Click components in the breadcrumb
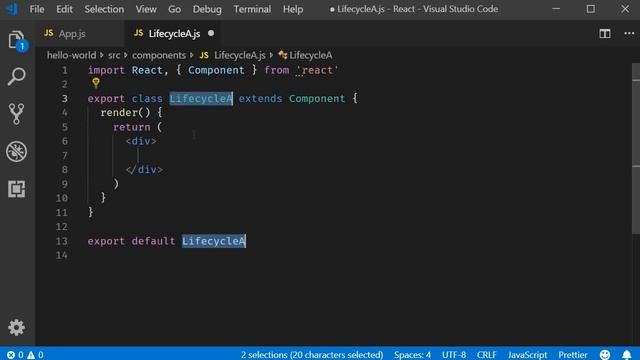Viewport: 640px width, 360px height. click(x=159, y=55)
